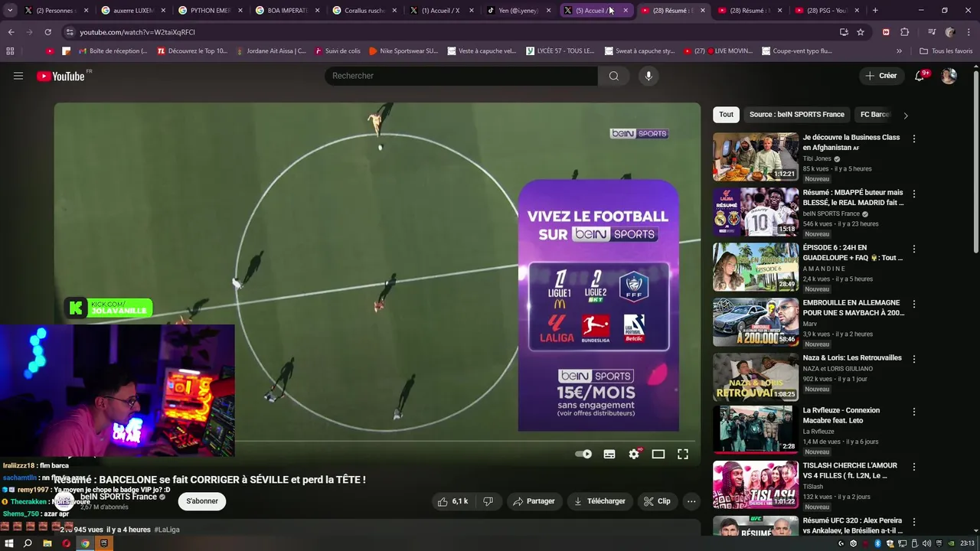The height and width of the screenshot is (551, 980).
Task: Open options for ÉPISODE 6 Guadeloupe video
Action: click(913, 249)
